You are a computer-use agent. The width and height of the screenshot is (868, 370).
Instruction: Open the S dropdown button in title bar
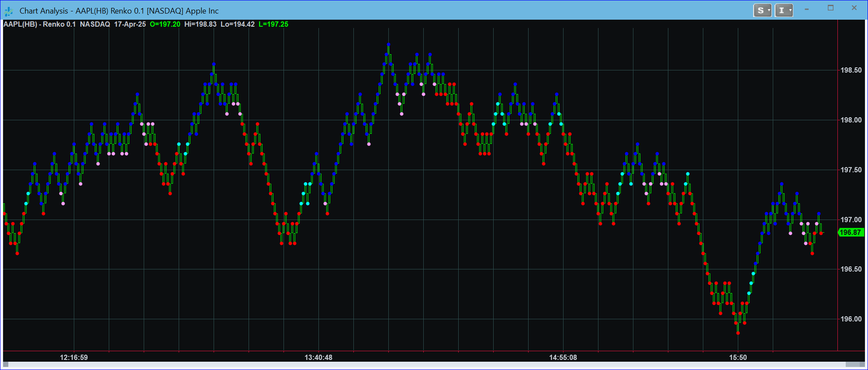[x=762, y=10]
